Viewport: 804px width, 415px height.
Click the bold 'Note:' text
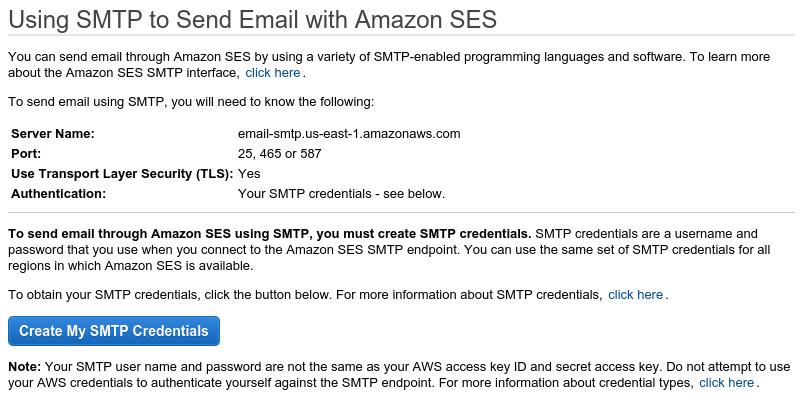point(25,367)
